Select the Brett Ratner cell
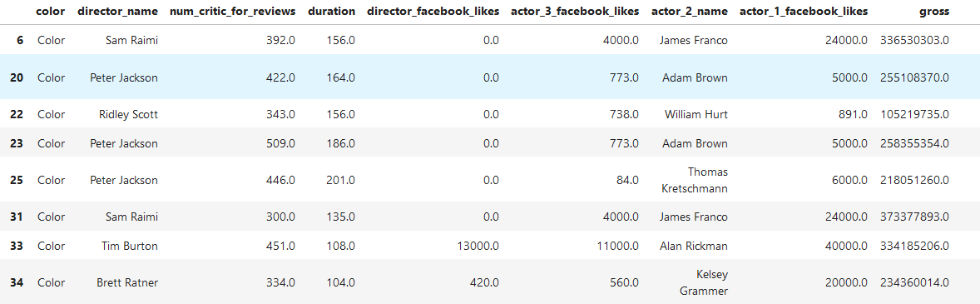 pos(127,282)
